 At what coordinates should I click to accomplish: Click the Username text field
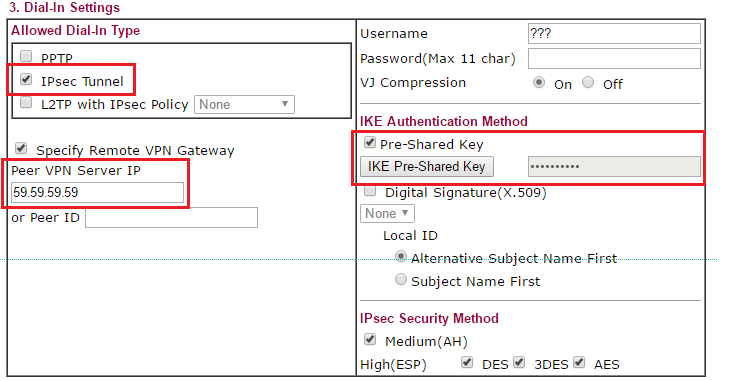[614, 34]
